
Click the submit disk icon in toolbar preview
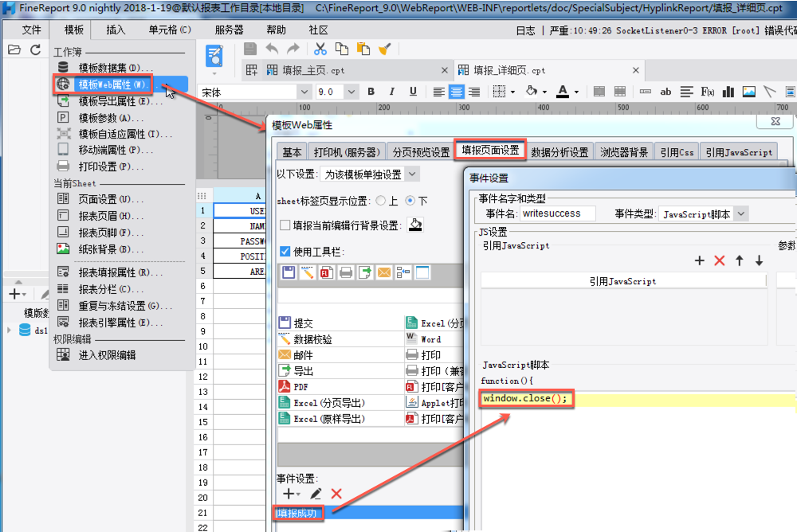point(289,272)
